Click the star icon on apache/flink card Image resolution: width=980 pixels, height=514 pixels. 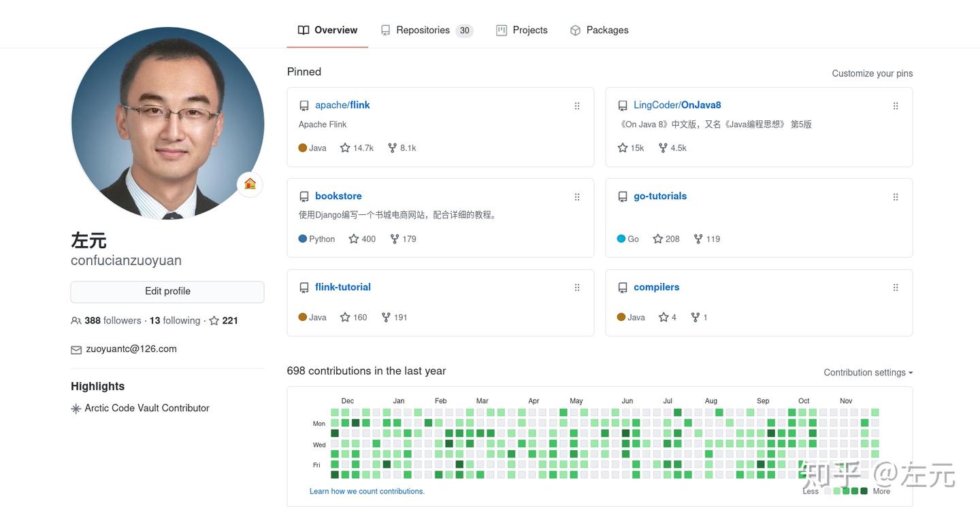pos(345,148)
